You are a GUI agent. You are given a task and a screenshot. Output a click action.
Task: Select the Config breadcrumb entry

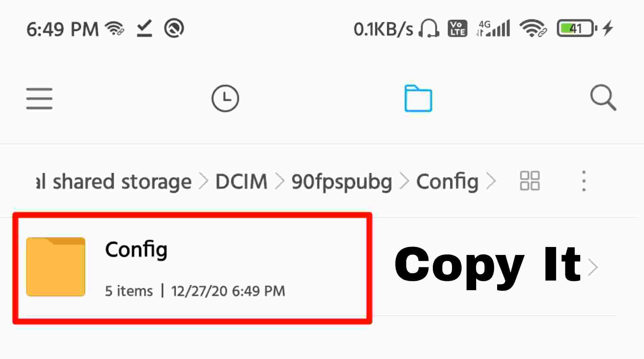(x=447, y=182)
